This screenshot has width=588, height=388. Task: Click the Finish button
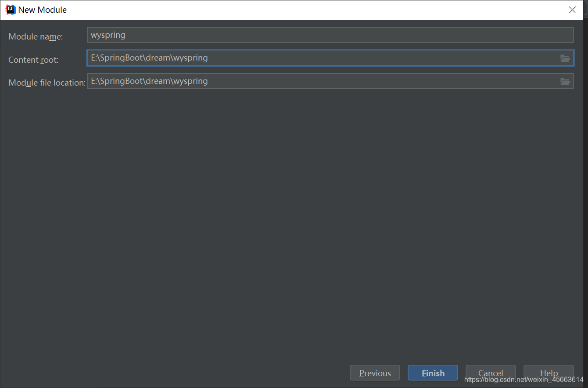pyautogui.click(x=433, y=373)
